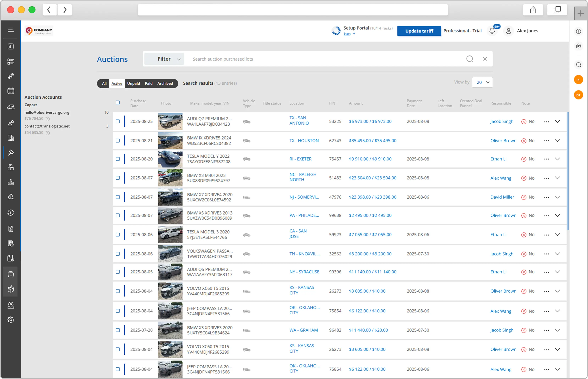
Task: Open the View by 20 dropdown
Action: tap(482, 82)
